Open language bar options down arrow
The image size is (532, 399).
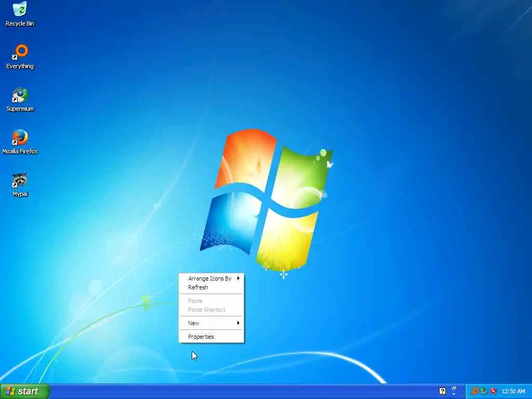click(x=454, y=394)
